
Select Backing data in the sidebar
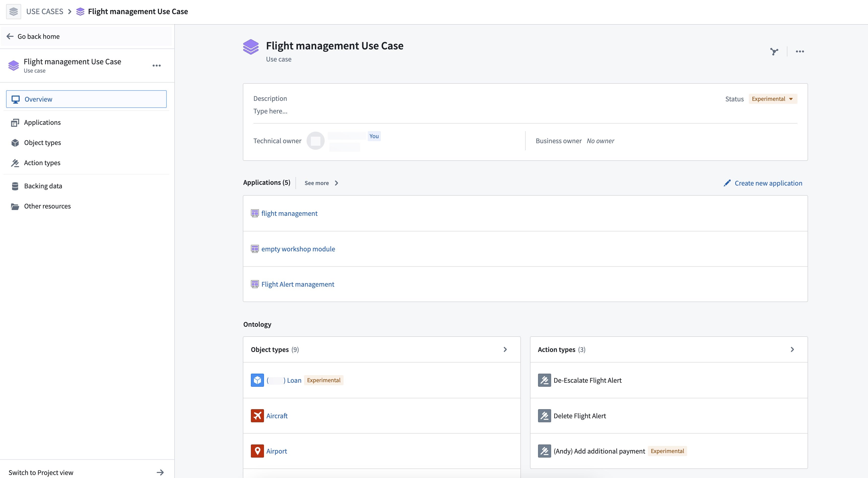[x=86, y=186]
